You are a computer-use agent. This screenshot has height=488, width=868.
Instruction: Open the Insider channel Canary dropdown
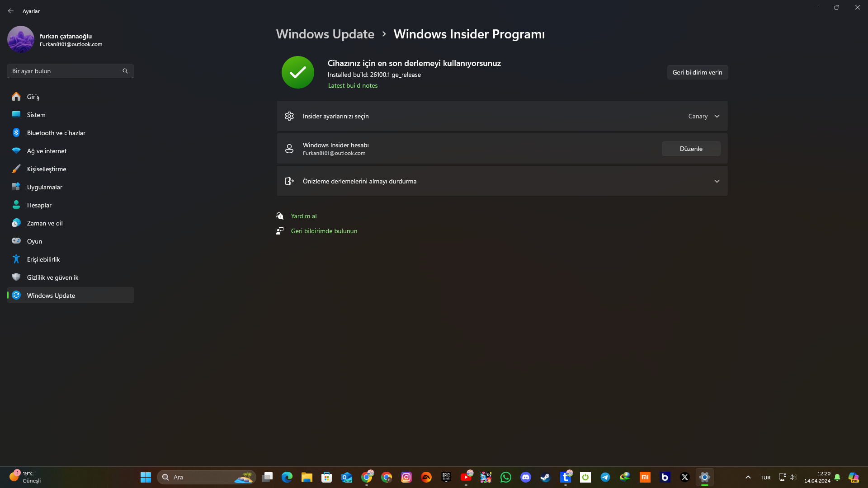(x=703, y=116)
